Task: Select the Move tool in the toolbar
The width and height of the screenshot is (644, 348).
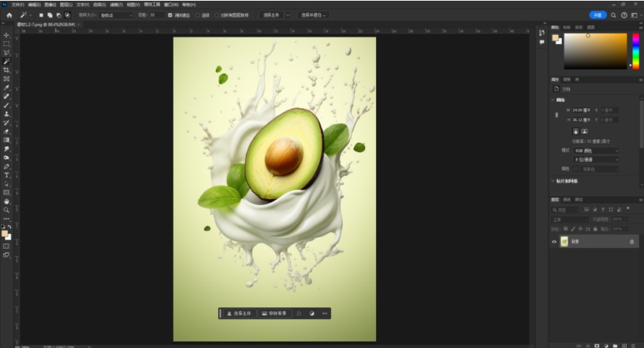Action: click(7, 36)
